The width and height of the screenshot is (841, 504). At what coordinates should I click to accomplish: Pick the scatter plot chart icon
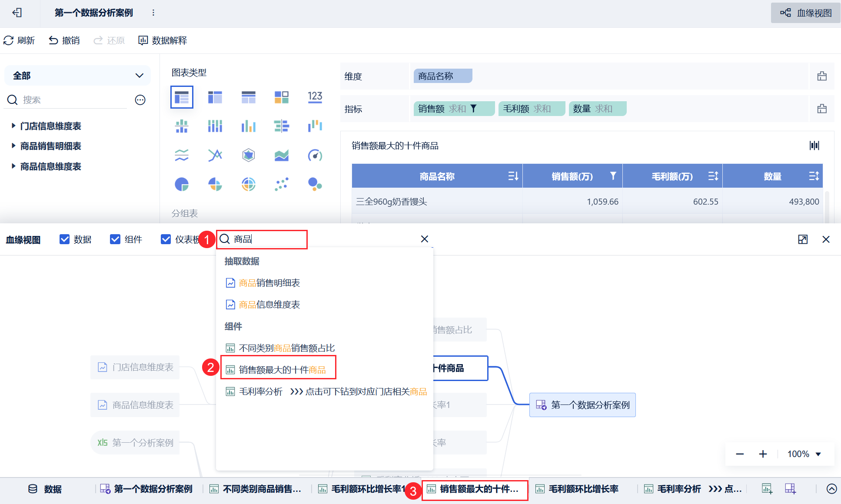click(281, 184)
